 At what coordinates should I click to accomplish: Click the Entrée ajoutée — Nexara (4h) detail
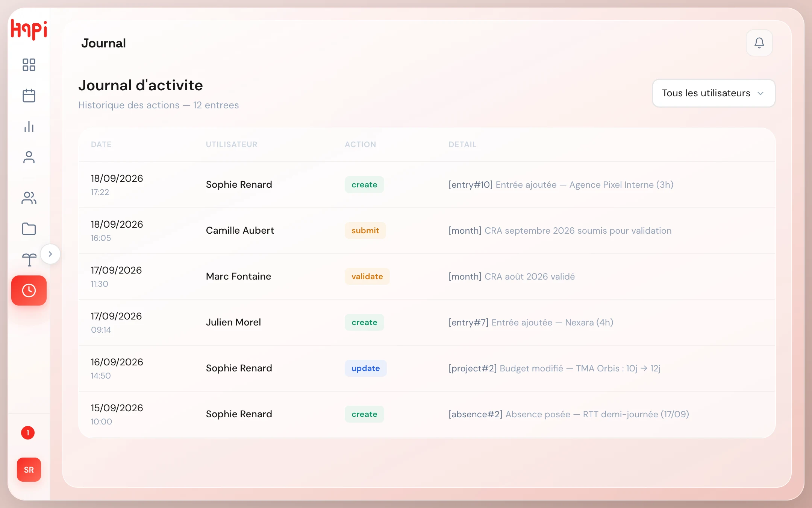(531, 322)
